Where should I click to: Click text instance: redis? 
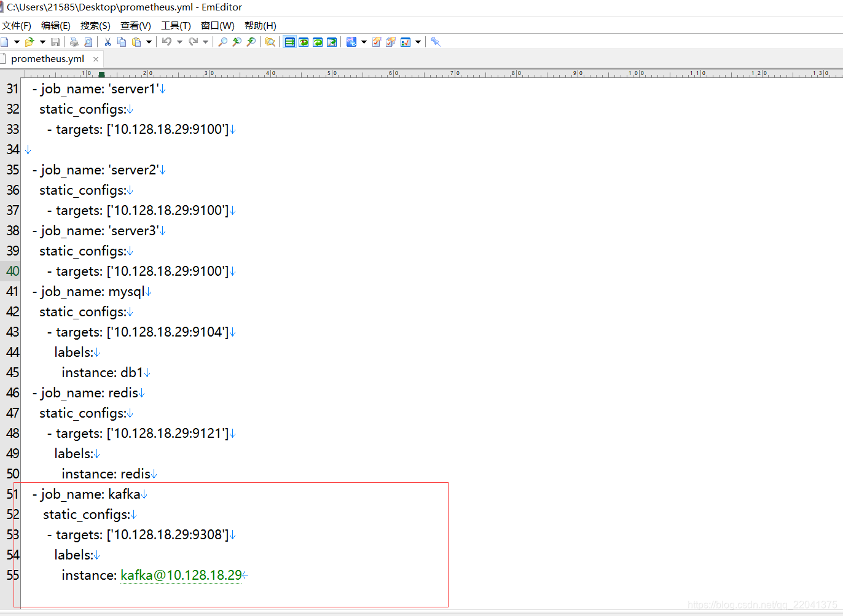(106, 474)
